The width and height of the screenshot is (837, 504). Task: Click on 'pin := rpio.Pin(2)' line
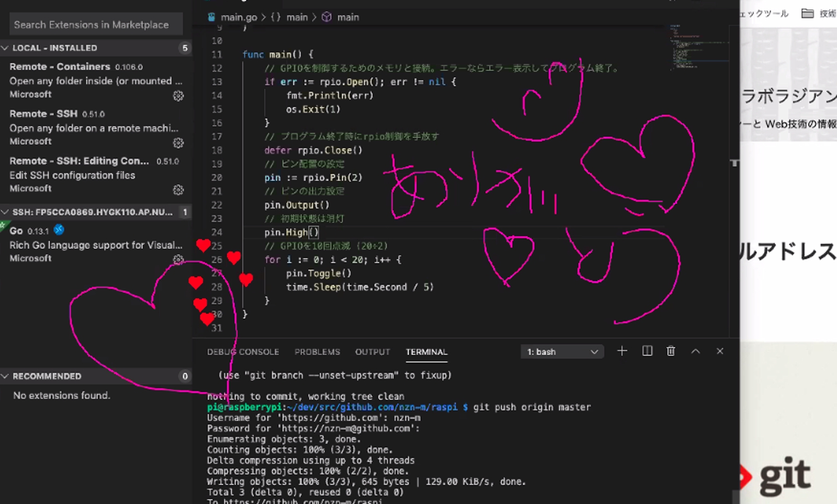pyautogui.click(x=313, y=177)
